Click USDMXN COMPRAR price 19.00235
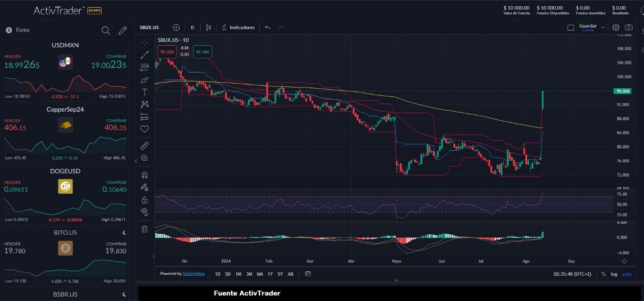 pos(109,65)
